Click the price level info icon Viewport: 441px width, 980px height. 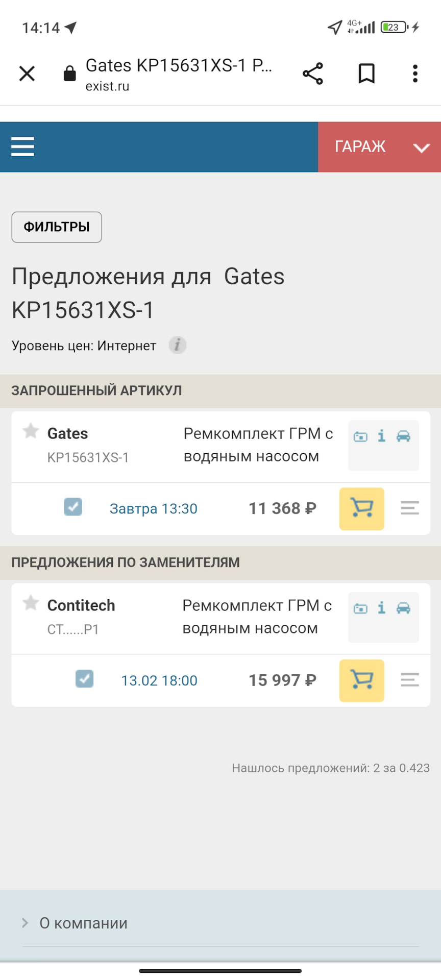point(177,346)
